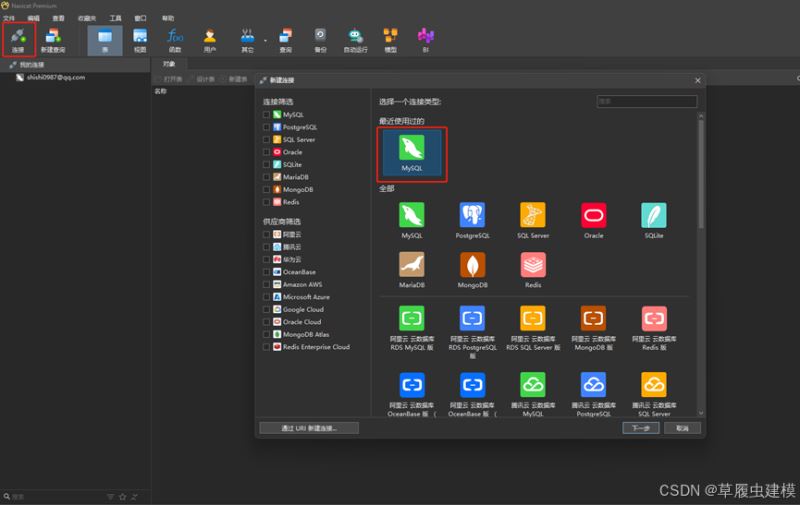Check the MariaDB filter checkbox
Screen dimensions: 800x505
pyautogui.click(x=266, y=177)
